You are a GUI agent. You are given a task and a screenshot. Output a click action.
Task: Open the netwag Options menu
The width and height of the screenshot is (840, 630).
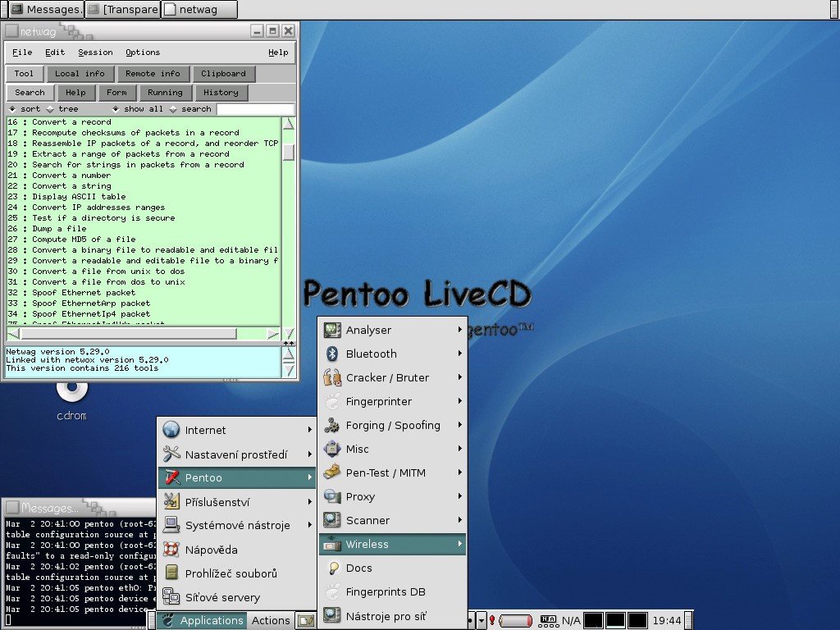pyautogui.click(x=143, y=52)
